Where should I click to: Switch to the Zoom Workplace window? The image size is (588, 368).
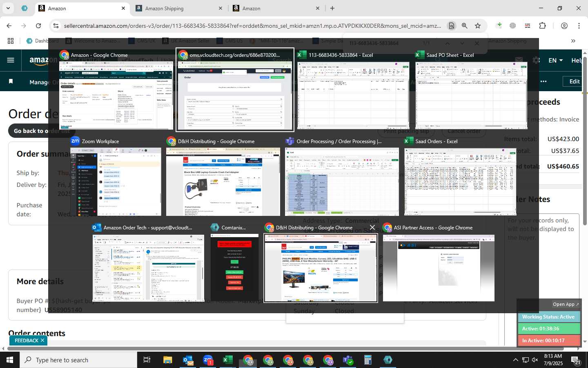116,182
